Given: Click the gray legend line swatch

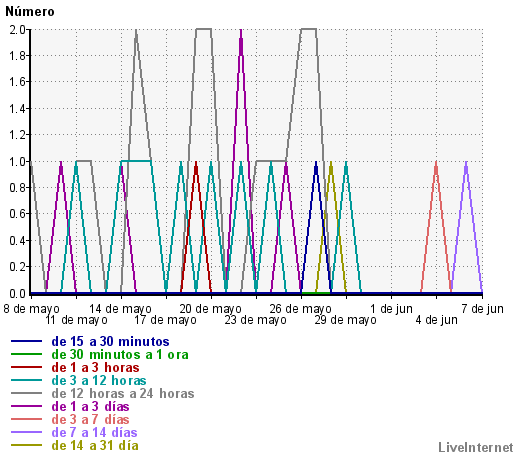Looking at the screenshot, I should (26, 393).
